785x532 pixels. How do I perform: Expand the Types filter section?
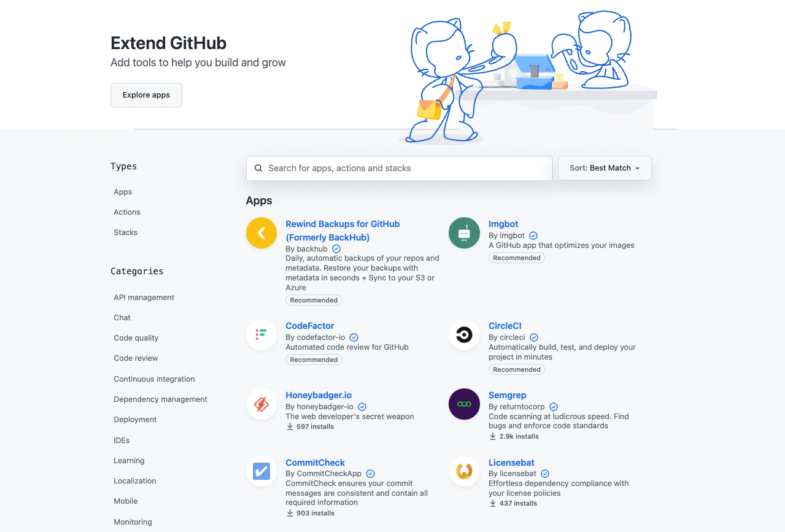pyautogui.click(x=123, y=166)
